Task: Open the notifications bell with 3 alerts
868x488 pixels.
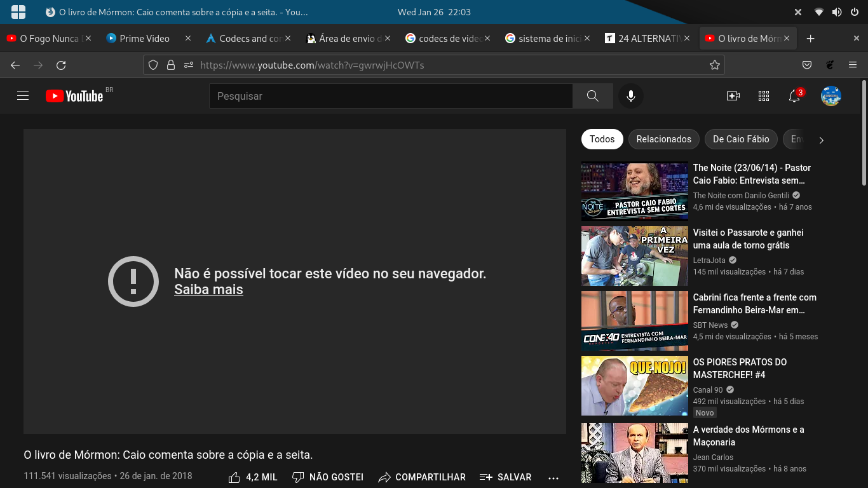Action: tap(794, 96)
